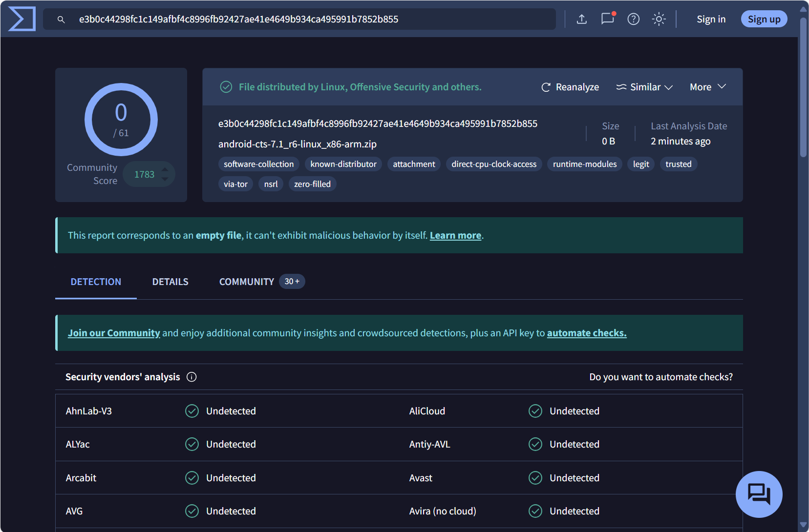Viewport: 809px width, 532px height.
Task: Select the runtime-modules tag
Action: 585,164
